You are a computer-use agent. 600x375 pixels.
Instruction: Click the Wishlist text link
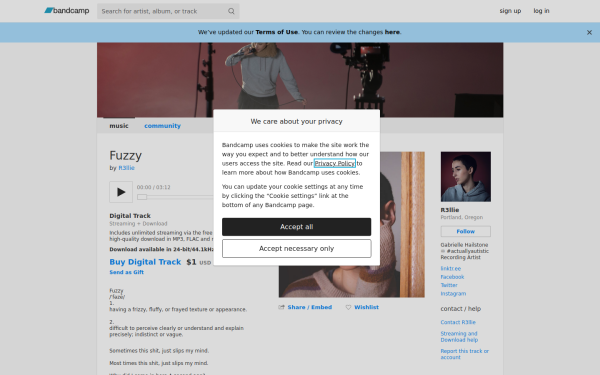pyautogui.click(x=367, y=307)
